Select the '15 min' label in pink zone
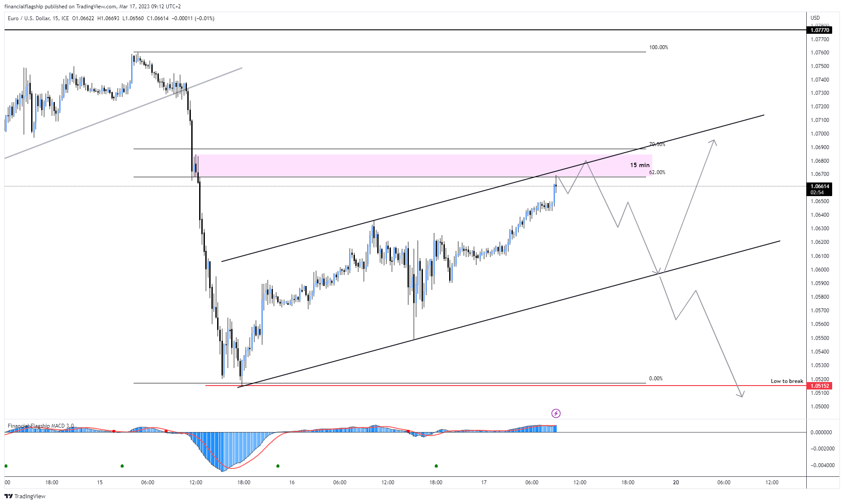The height and width of the screenshot is (504, 844). pyautogui.click(x=640, y=165)
